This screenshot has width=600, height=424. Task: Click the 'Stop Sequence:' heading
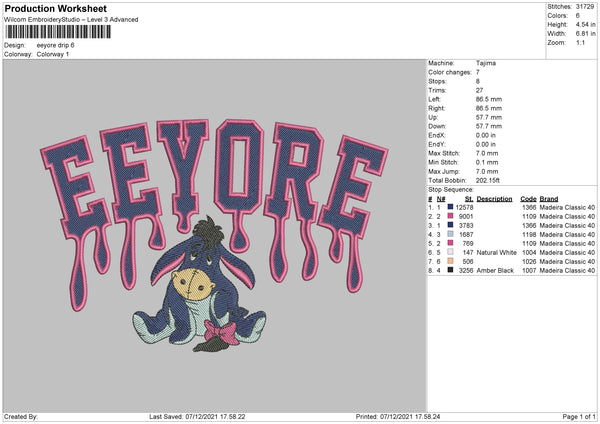tap(451, 189)
